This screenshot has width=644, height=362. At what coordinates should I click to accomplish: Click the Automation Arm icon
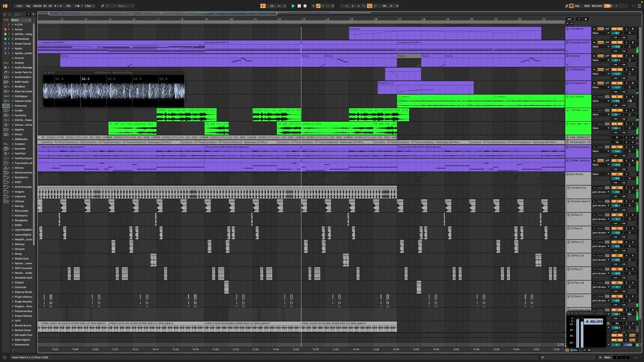click(318, 6)
